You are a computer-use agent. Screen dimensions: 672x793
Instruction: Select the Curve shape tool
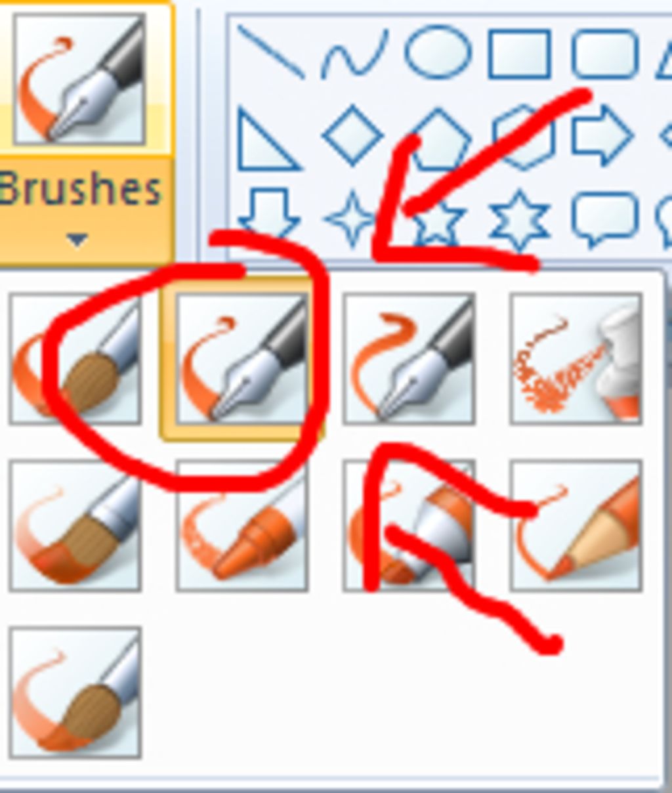coord(354,54)
